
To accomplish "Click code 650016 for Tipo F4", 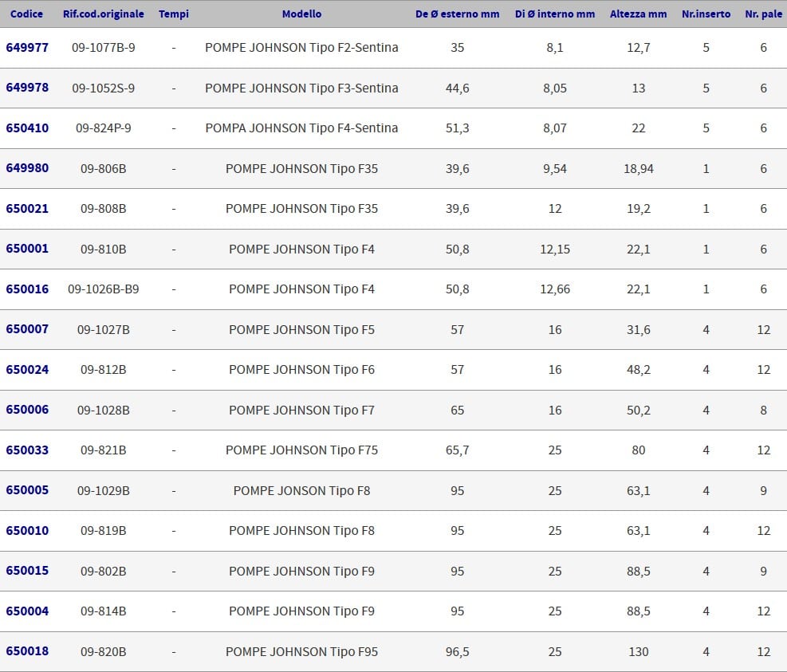I will 27,289.
